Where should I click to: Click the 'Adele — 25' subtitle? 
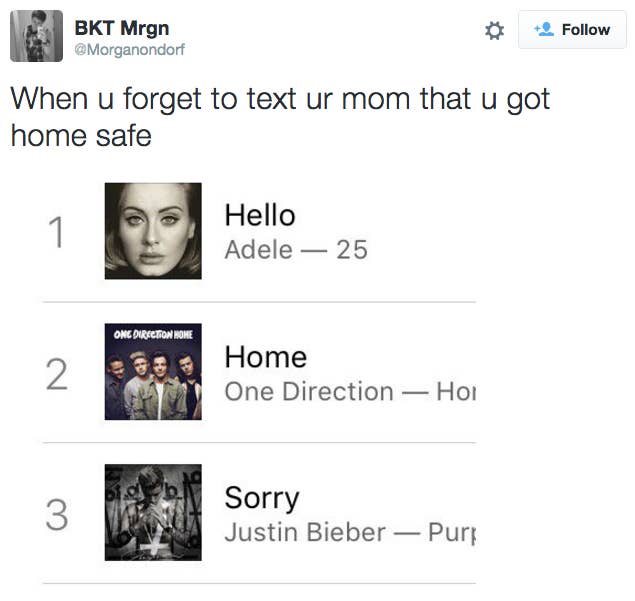pos(296,249)
